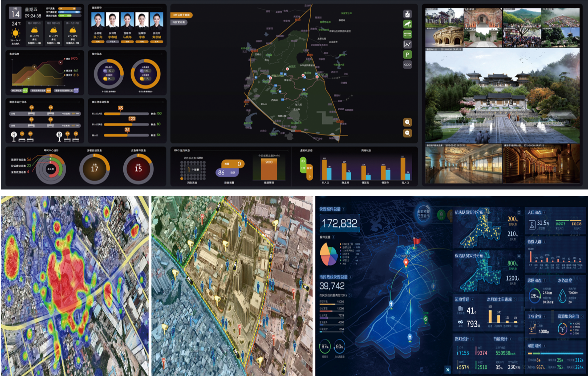Expand the 人口动态 panel chevron
Screen dimensions: 588x376
(x=544, y=212)
